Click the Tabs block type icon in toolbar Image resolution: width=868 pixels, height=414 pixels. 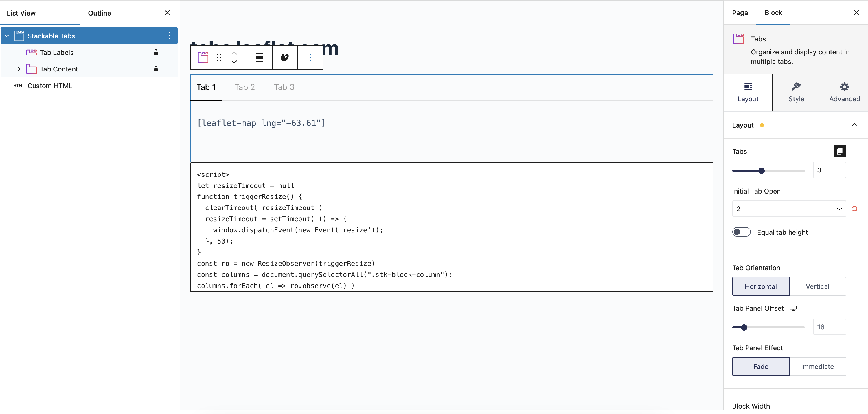tap(203, 57)
